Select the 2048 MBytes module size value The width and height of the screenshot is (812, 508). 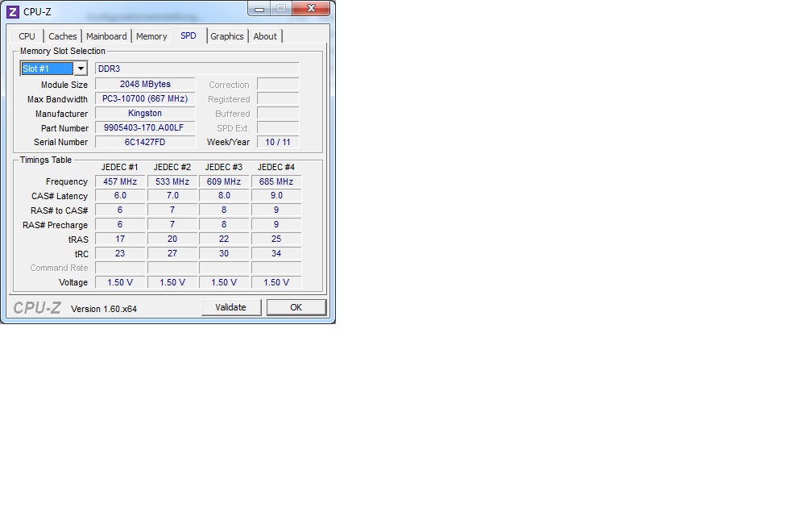145,84
